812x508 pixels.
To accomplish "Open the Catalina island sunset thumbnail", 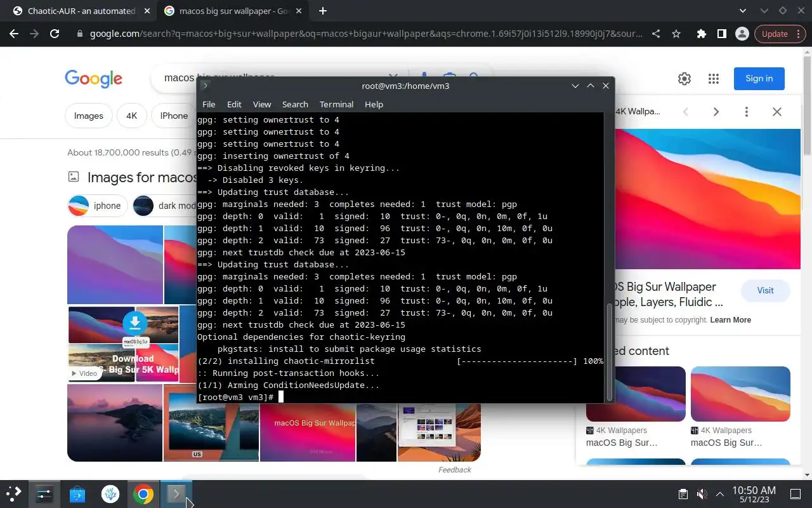I will [115, 422].
